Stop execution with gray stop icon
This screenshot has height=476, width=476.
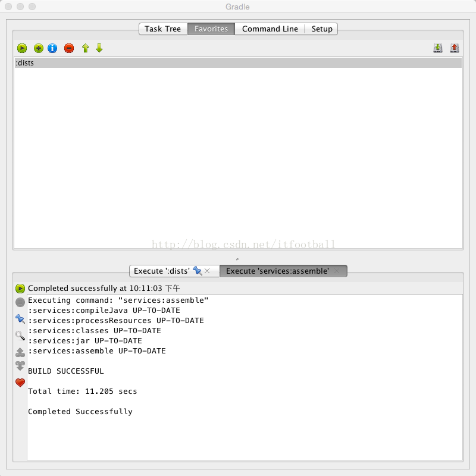(20, 302)
